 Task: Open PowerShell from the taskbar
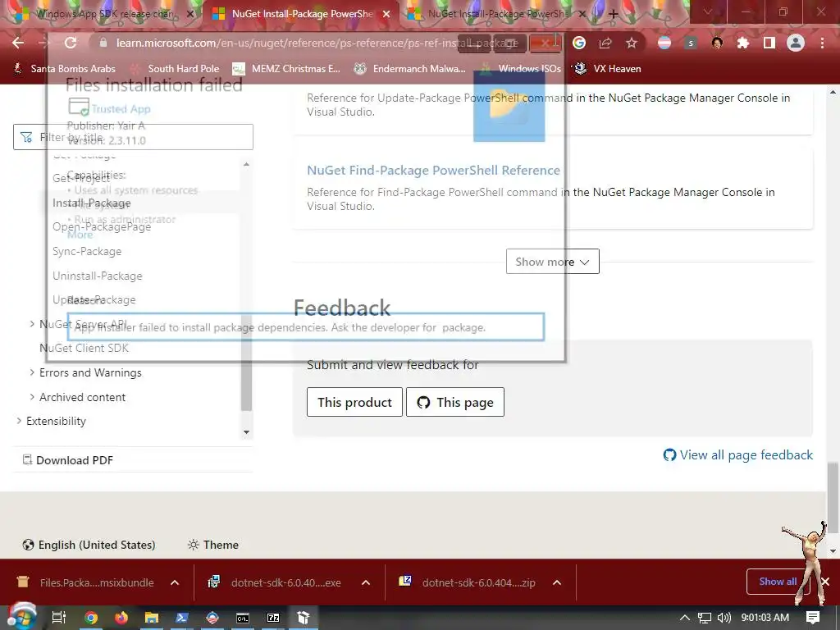coord(182,618)
